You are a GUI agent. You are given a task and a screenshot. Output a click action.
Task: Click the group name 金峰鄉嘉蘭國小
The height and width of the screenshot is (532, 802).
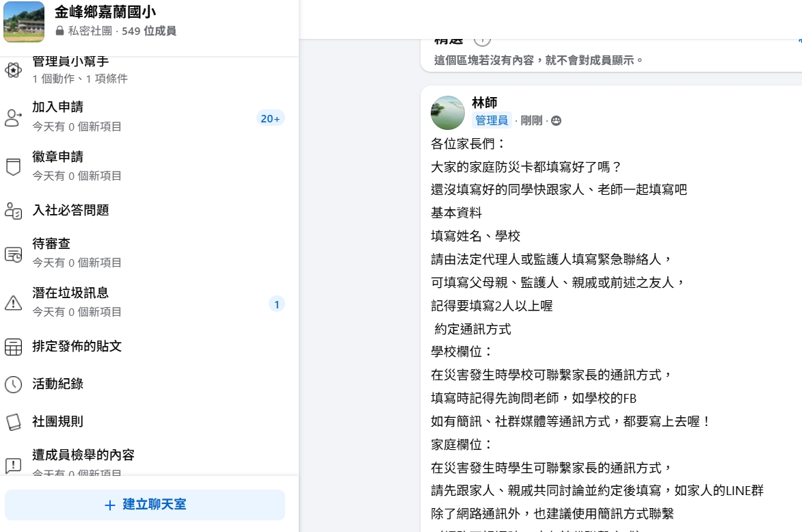pyautogui.click(x=105, y=12)
